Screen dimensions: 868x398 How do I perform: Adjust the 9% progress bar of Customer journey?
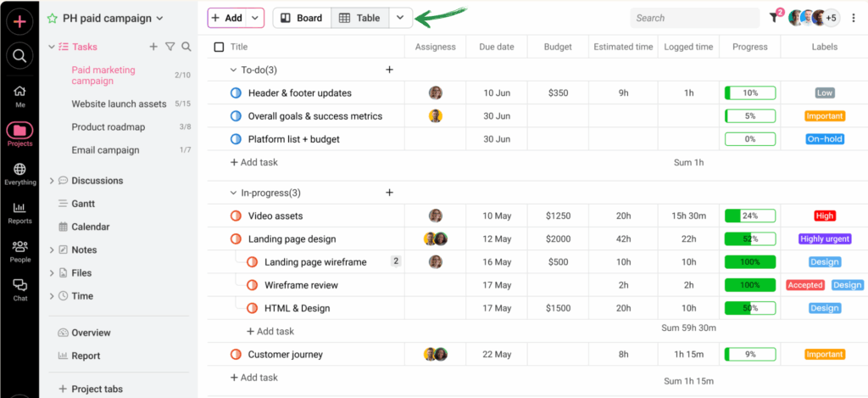(x=750, y=354)
